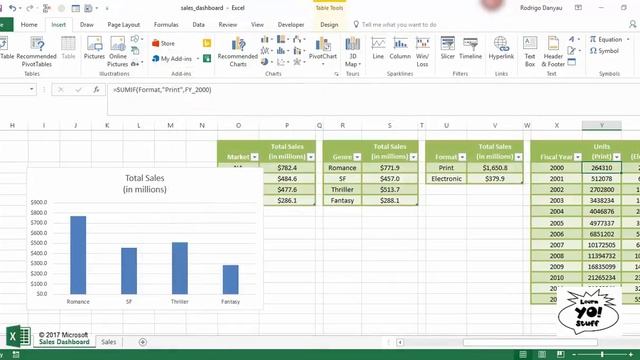This screenshot has width=640, height=360.
Task: Open Market column filter dropdown
Action: 254,157
